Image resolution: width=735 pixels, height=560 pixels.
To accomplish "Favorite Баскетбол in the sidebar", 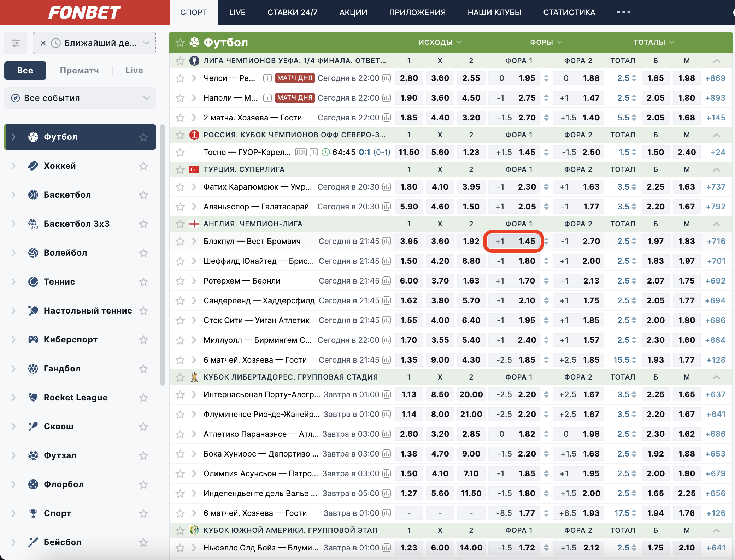I will tap(143, 195).
